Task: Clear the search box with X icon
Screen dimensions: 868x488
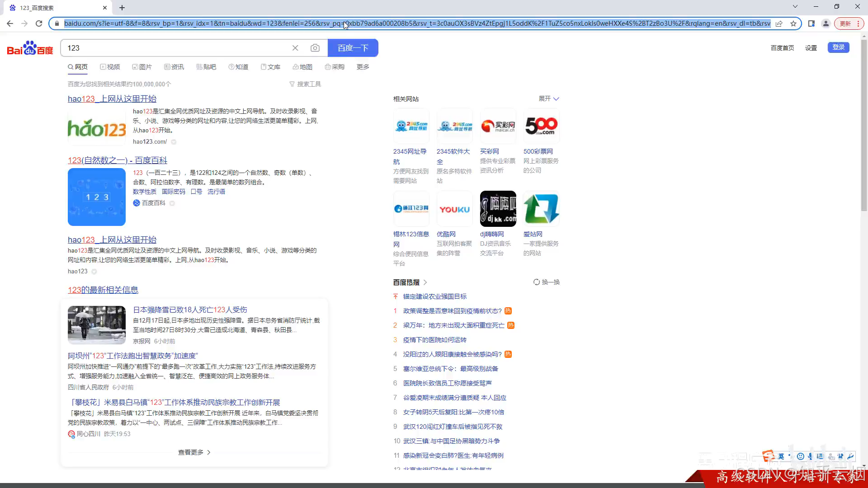Action: (295, 48)
